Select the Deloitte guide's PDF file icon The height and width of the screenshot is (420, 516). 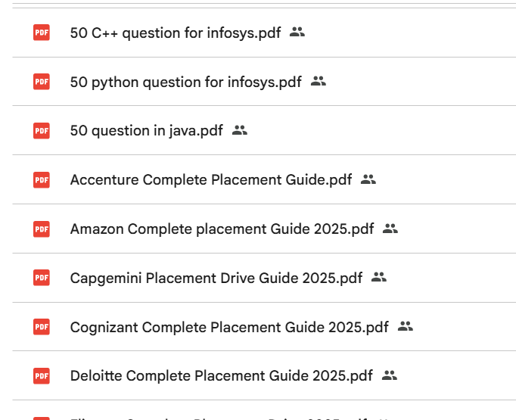tap(42, 375)
